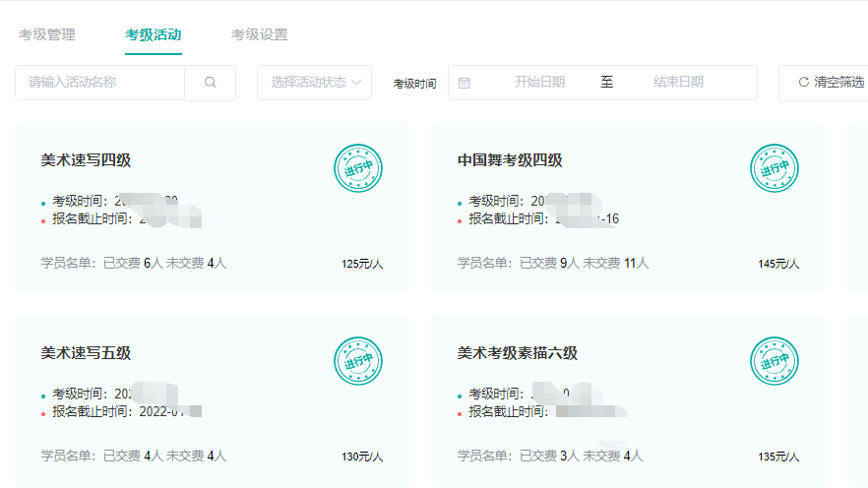The image size is (868, 488).
Task: Click the 进行中 stamp on 美术速写四级 card
Action: click(357, 168)
